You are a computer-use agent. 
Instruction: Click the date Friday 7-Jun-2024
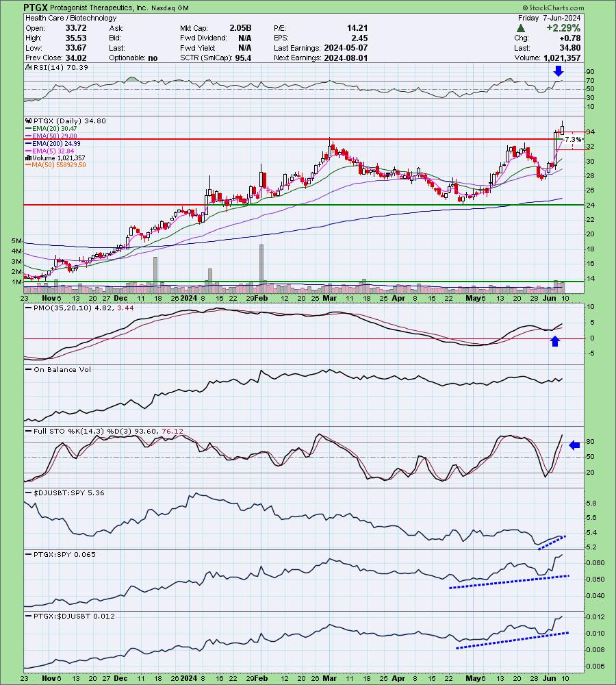[549, 18]
